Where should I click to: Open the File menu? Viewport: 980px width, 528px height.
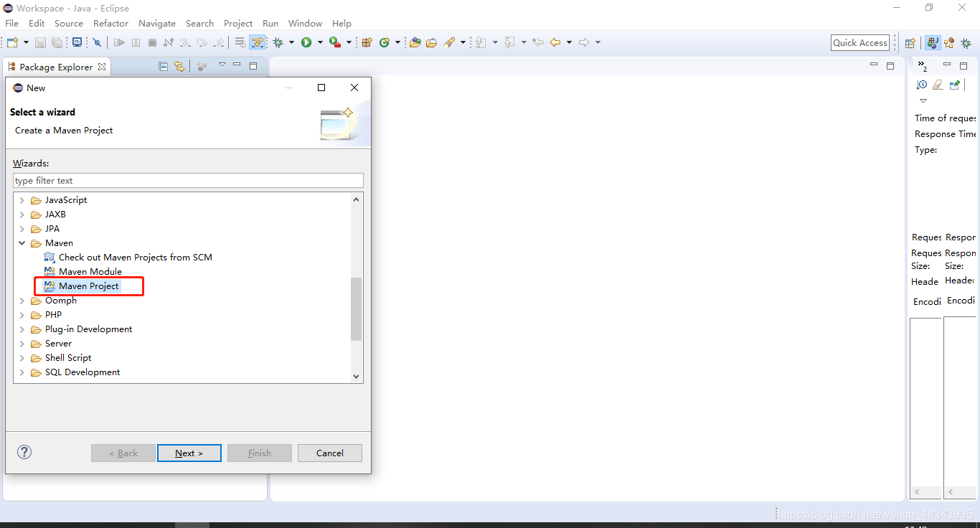click(11, 24)
